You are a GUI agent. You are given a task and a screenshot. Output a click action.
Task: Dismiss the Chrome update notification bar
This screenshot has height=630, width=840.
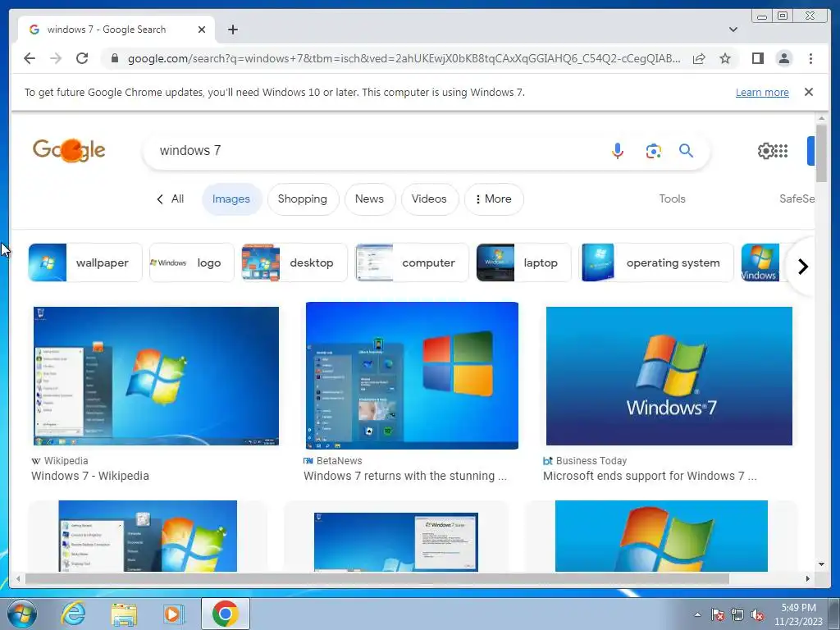pyautogui.click(x=809, y=92)
